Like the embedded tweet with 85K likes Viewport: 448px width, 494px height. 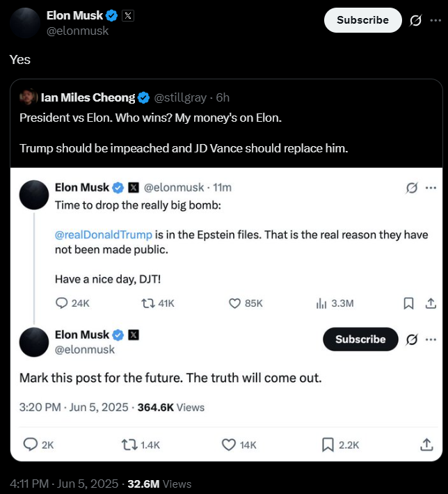pos(235,303)
